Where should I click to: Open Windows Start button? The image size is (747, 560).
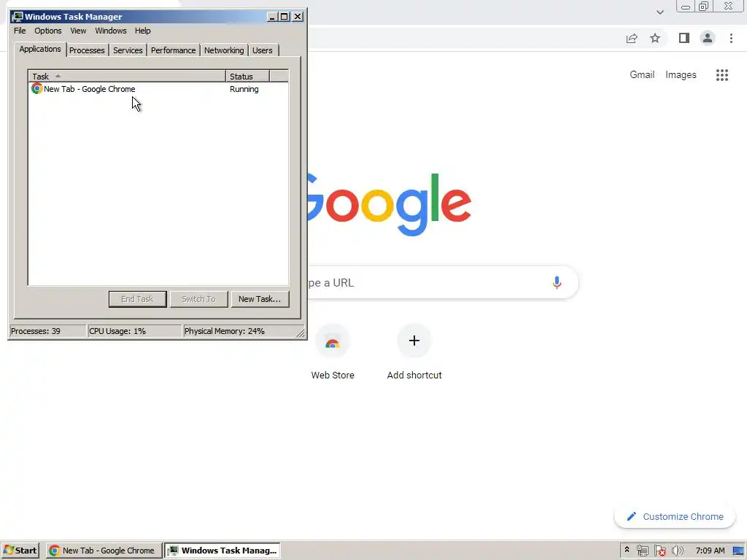20,551
